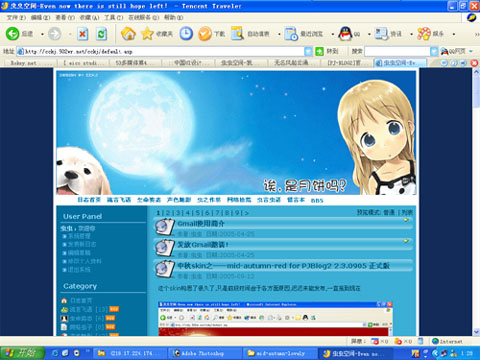Viewport: 480px width, 360px height.
Task: Open the embedded browser screenshot thumbnail
Action: 275,319
